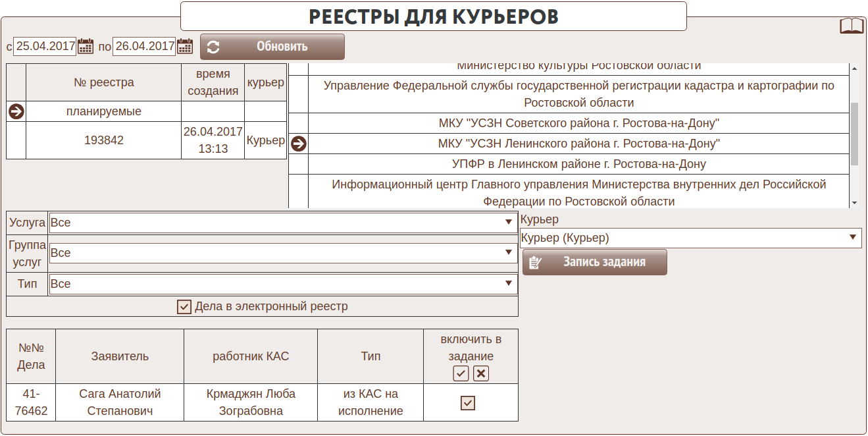Viewport: 868px width, 436px height.
Task: Click the 'Запись задания' button
Action: pos(595,262)
